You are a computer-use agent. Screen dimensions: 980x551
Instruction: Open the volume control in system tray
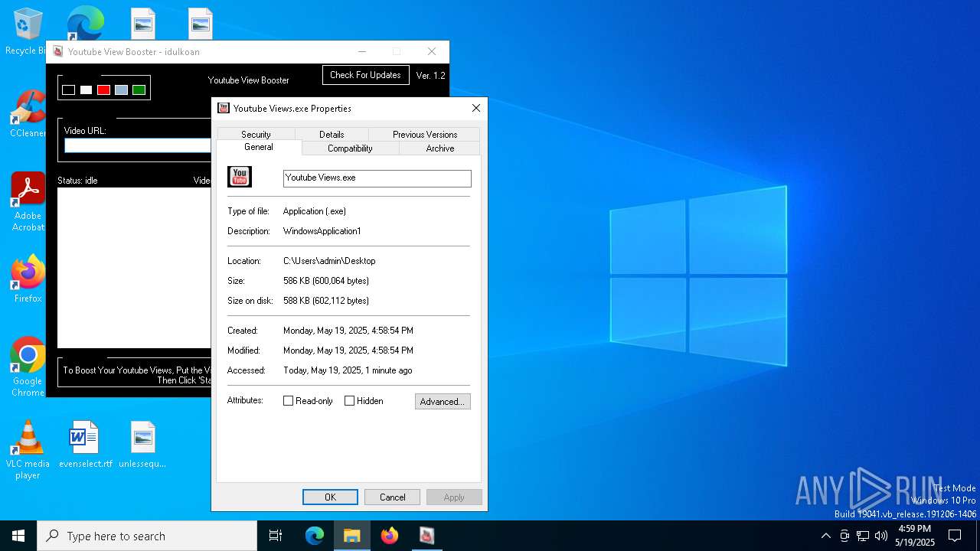(881, 536)
